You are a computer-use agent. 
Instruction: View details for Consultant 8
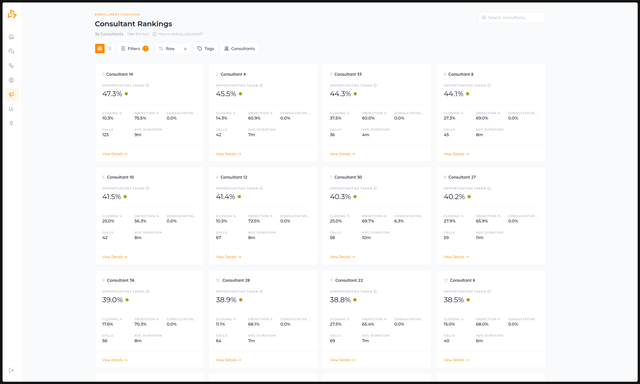pos(456,154)
